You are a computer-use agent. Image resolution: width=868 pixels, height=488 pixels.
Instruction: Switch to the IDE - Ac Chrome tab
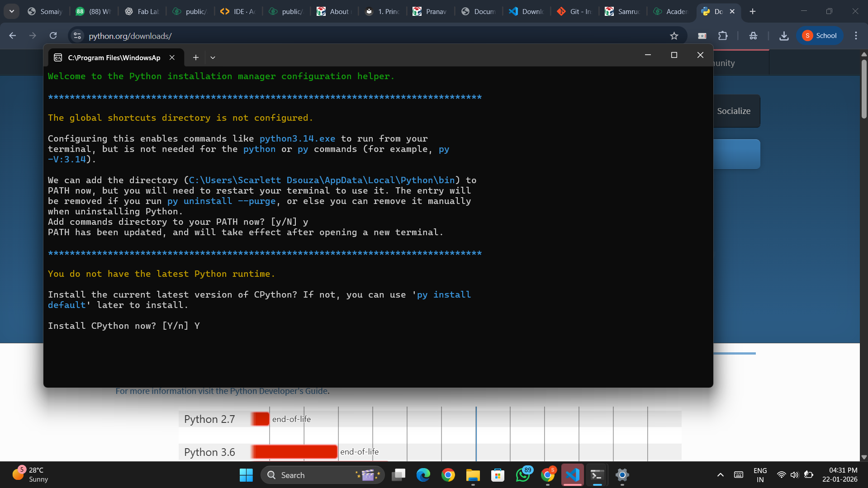click(238, 11)
